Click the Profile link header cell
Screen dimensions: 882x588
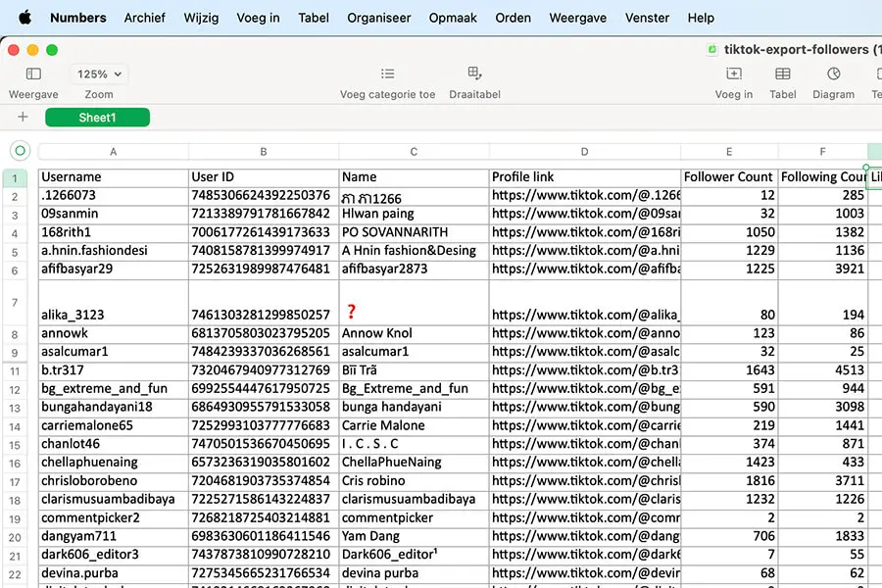coord(584,177)
